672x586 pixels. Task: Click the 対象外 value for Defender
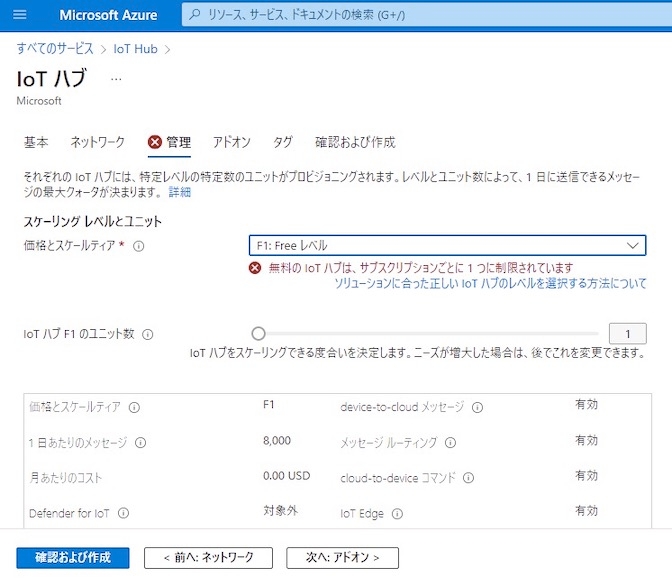click(280, 511)
